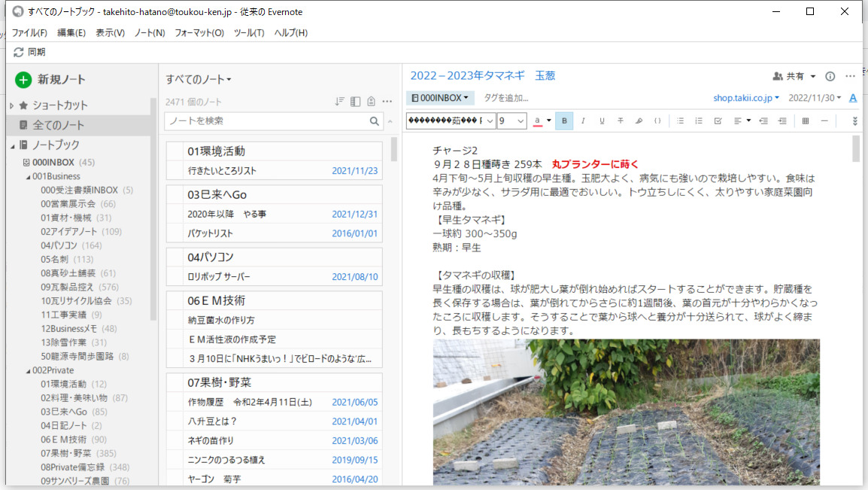Collapse the 001Business notebook stack
Viewport: 868px width, 490px height.
coord(26,176)
